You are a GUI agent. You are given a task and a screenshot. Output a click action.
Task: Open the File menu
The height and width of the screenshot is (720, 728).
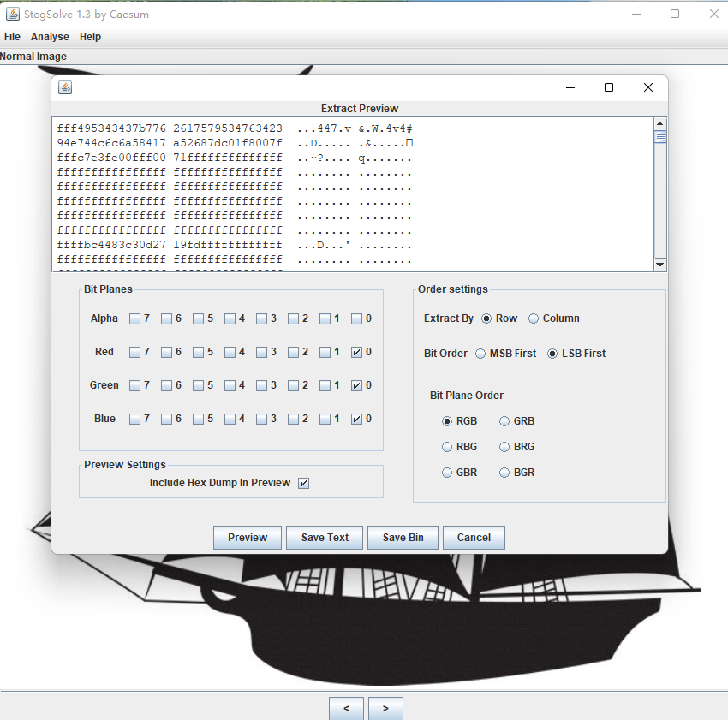pyautogui.click(x=12, y=37)
